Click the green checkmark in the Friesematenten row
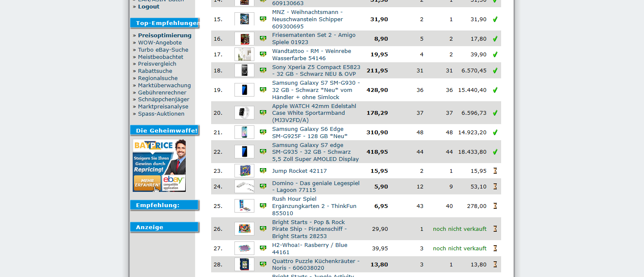The image size is (644, 277). pos(495,39)
